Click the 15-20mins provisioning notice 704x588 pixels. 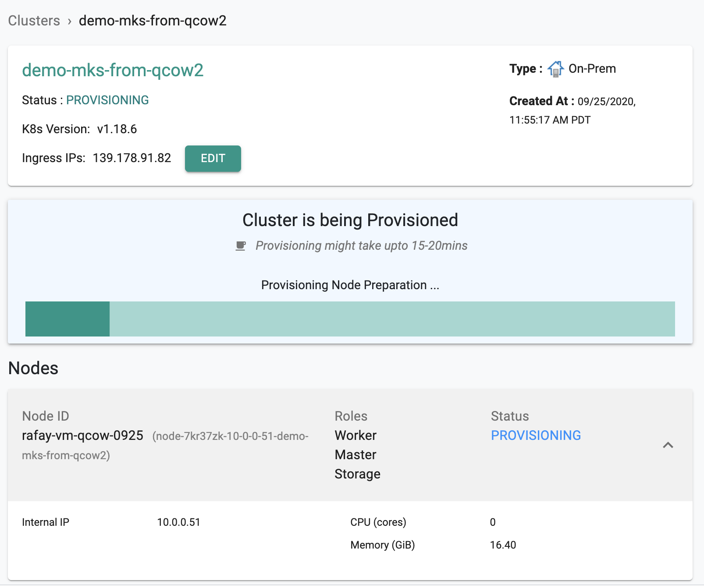coord(362,246)
